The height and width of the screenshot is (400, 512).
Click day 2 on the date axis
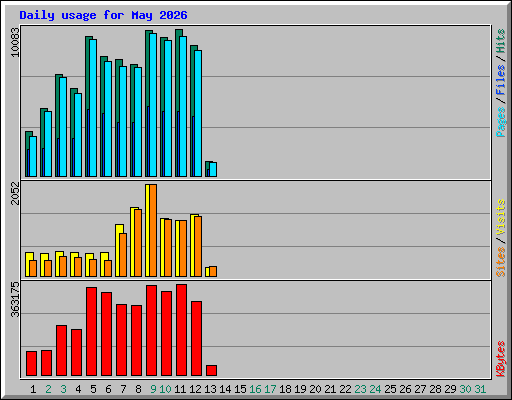click(48, 389)
